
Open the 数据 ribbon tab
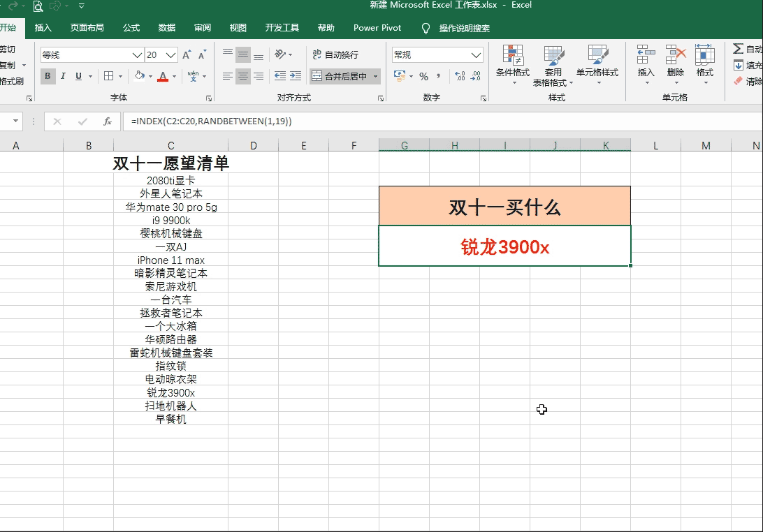tap(167, 28)
